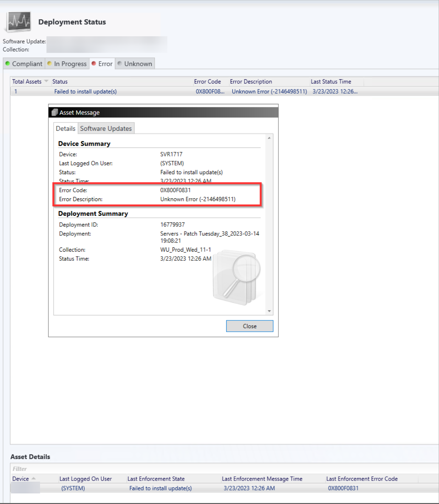Sort by the Total Assets column dropdown arrow
Viewport: 439px width, 504px height.
[x=46, y=81]
